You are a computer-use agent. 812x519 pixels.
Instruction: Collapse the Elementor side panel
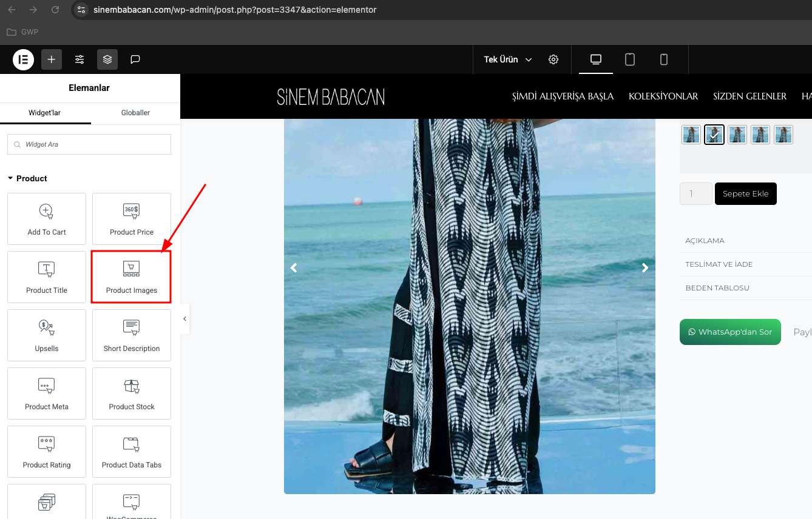[184, 318]
